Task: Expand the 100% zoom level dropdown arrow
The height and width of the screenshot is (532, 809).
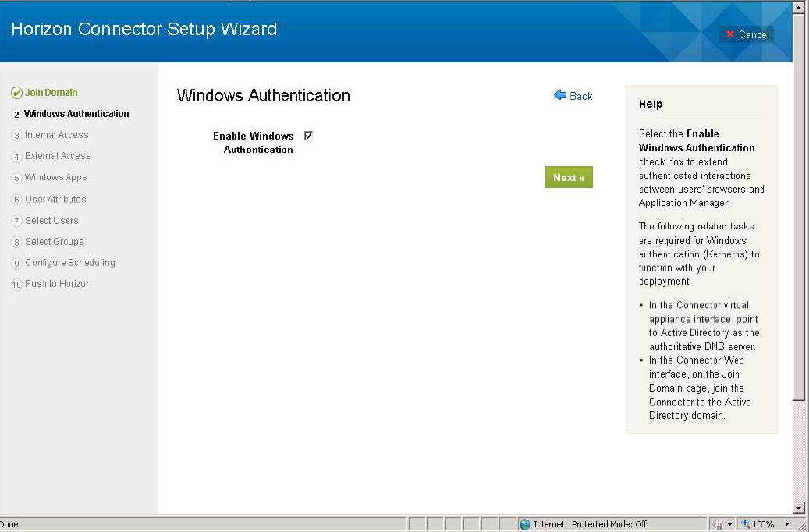Action: coord(786,524)
